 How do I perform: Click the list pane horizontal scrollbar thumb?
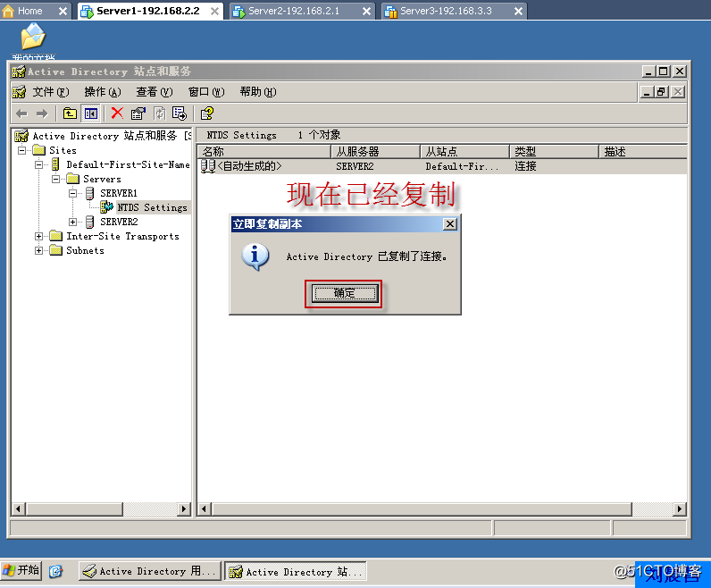coord(422,509)
